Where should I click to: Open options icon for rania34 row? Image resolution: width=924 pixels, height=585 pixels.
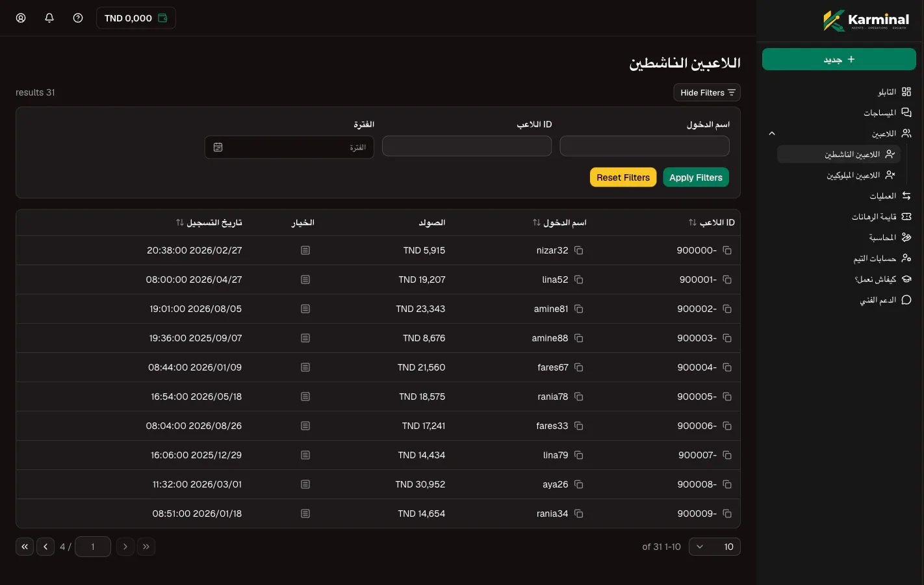pos(305,513)
